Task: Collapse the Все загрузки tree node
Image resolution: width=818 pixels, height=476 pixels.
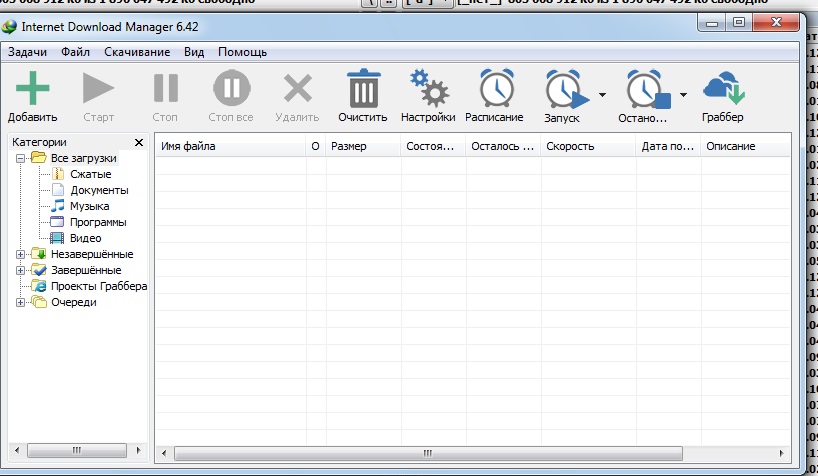Action: click(x=20, y=158)
